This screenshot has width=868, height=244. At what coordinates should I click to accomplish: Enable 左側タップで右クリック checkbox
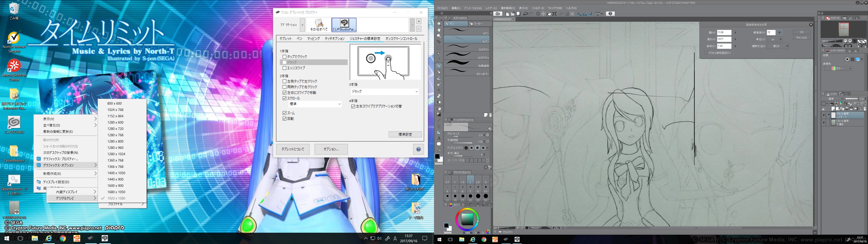pos(284,81)
